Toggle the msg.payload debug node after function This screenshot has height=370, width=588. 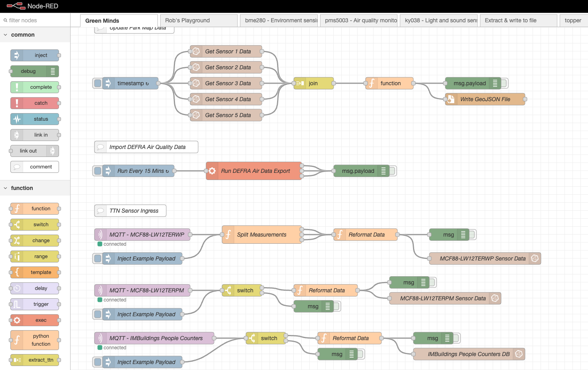(x=504, y=83)
